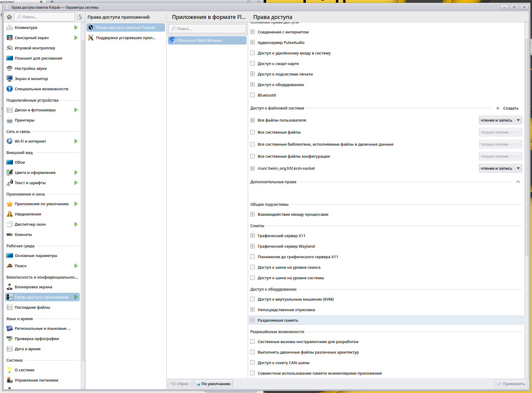This screenshot has width=532, height=393.
Task: Click Проверка орфографии icon
Action: click(x=10, y=339)
